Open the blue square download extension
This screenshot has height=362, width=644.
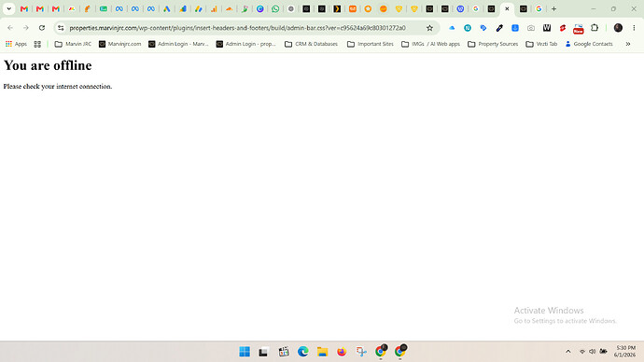(x=515, y=28)
